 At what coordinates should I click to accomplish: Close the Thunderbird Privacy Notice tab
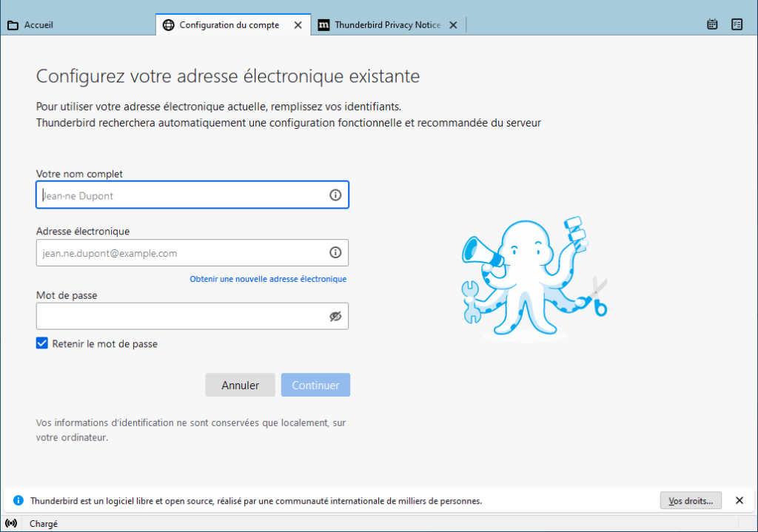click(453, 25)
